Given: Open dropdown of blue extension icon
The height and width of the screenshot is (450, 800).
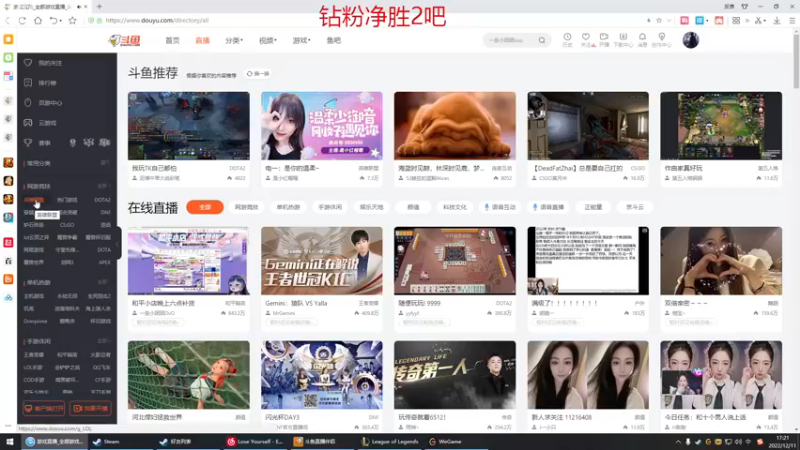Looking at the screenshot, I should 707,20.
